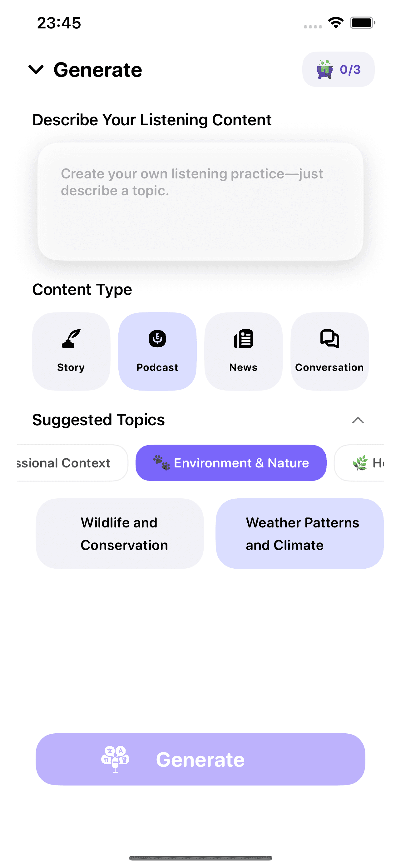
Task: Tap the Podcast content type label
Action: [157, 367]
